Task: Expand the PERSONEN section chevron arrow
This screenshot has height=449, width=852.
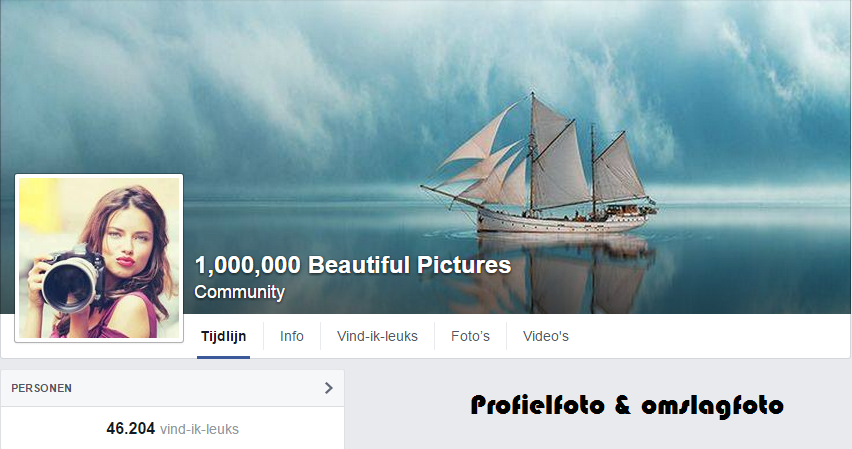Action: [328, 388]
